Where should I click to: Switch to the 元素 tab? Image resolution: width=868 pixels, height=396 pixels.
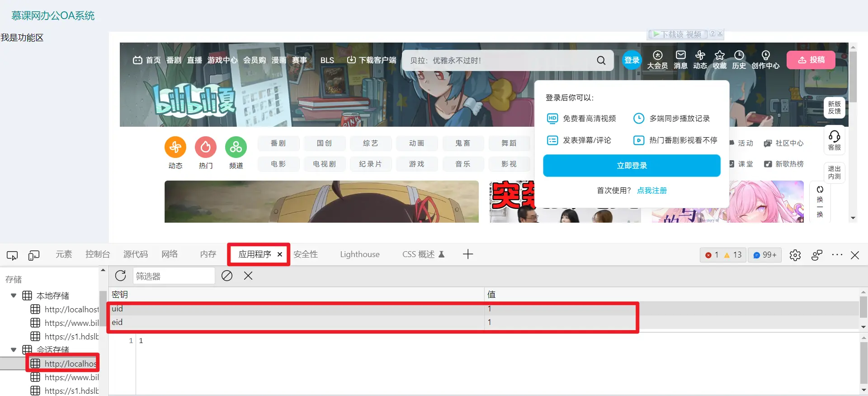[64, 254]
